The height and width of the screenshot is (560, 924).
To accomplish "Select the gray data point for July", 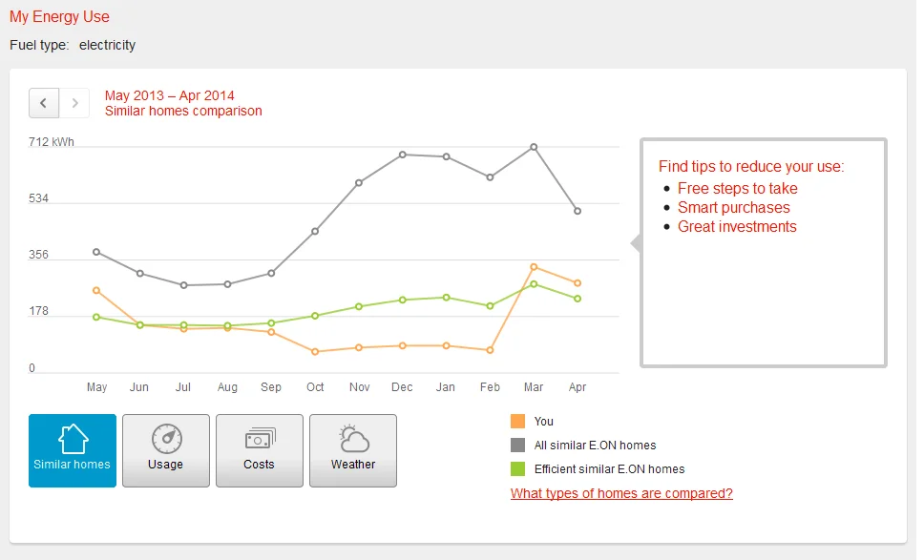I will tap(184, 285).
